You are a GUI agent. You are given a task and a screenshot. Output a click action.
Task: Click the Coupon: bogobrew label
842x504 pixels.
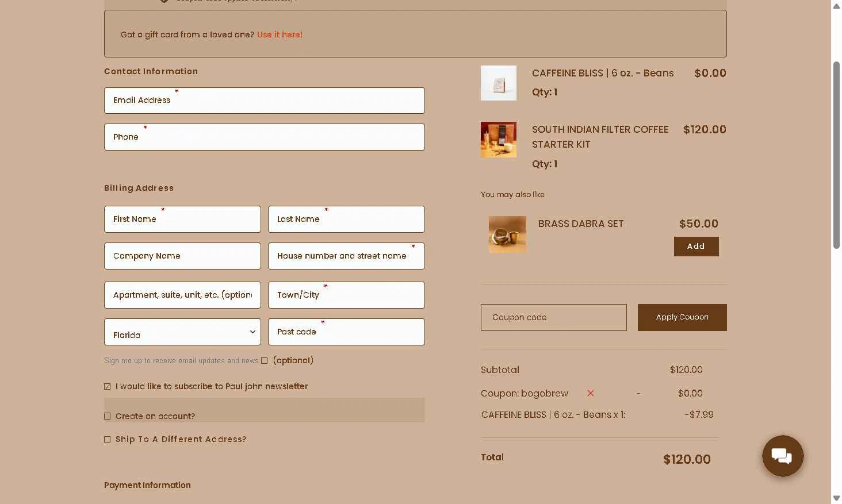tap(525, 393)
